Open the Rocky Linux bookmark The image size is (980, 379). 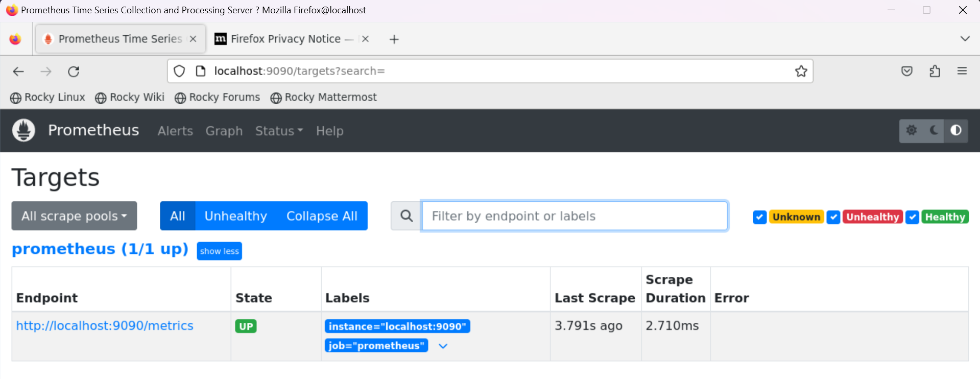[x=47, y=98]
